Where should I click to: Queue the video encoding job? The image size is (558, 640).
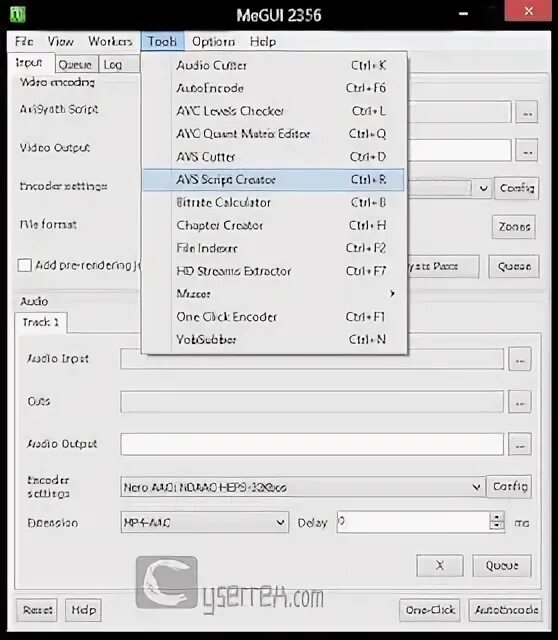coord(514,267)
